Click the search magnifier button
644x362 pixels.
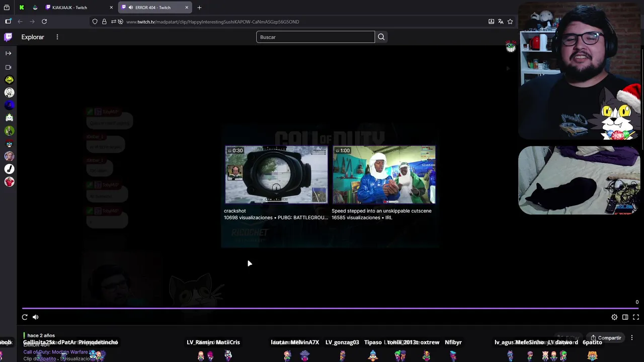(381, 37)
